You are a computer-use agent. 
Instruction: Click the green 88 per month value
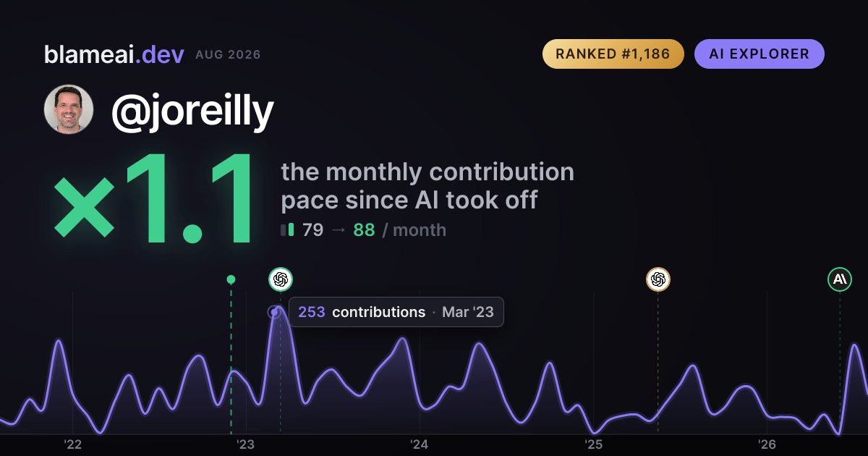pyautogui.click(x=364, y=230)
